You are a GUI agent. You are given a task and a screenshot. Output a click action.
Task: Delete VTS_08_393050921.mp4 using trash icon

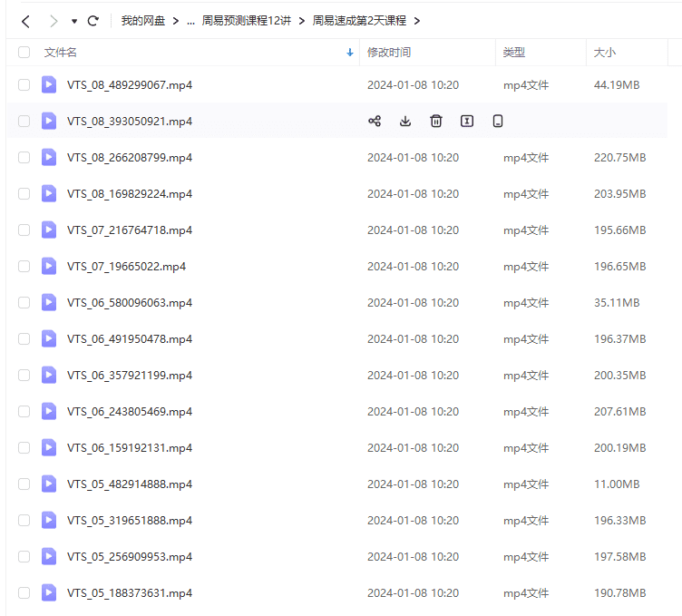click(x=436, y=121)
